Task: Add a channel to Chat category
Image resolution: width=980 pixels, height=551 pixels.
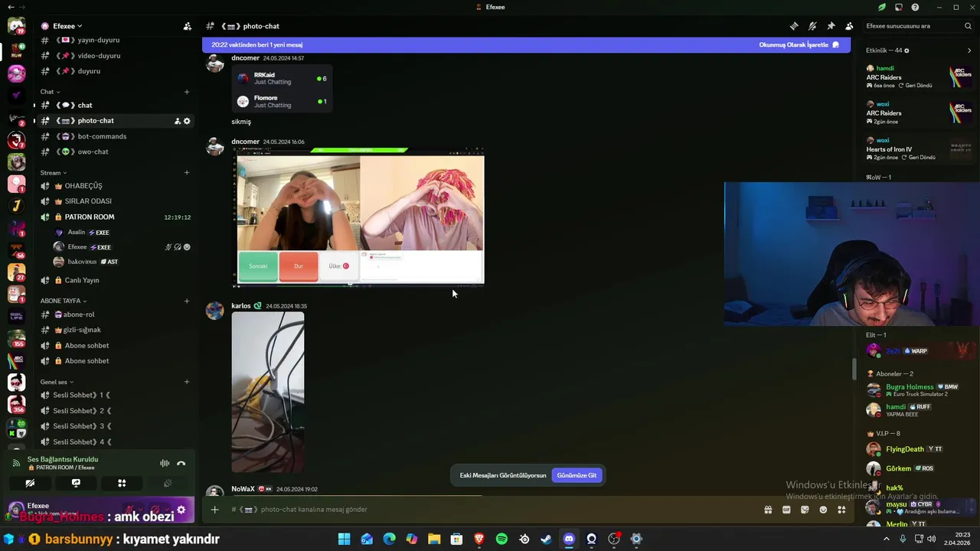Action: pos(187,92)
